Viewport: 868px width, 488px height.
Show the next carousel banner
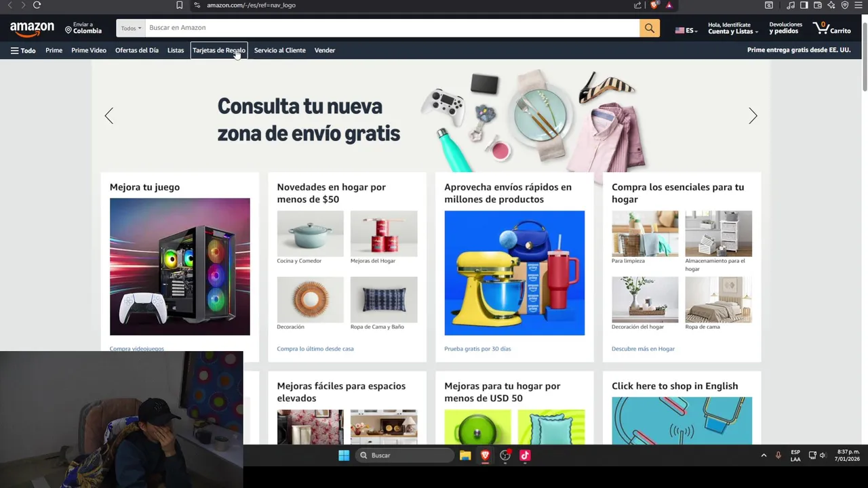coord(753,116)
